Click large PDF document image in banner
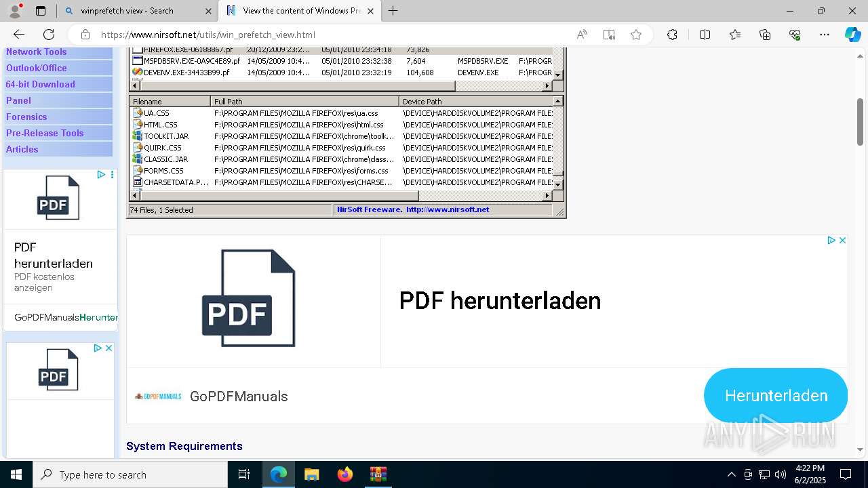This screenshot has height=488, width=868. (x=249, y=298)
